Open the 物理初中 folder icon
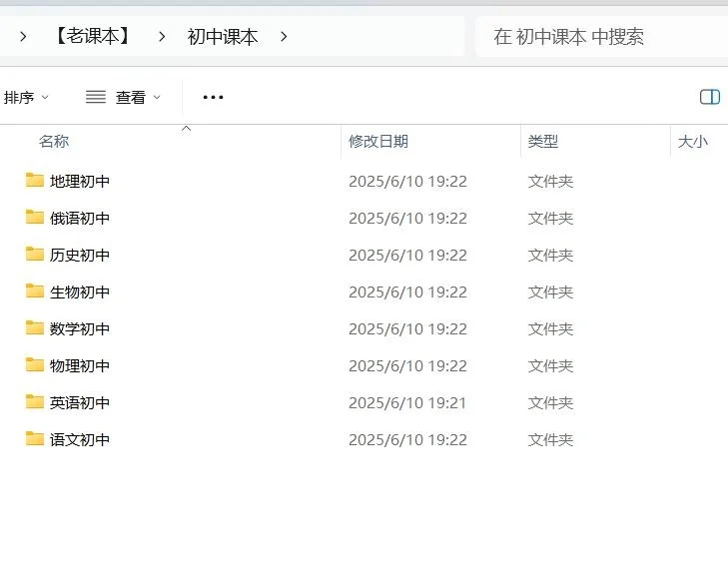728x581 pixels. coord(34,364)
